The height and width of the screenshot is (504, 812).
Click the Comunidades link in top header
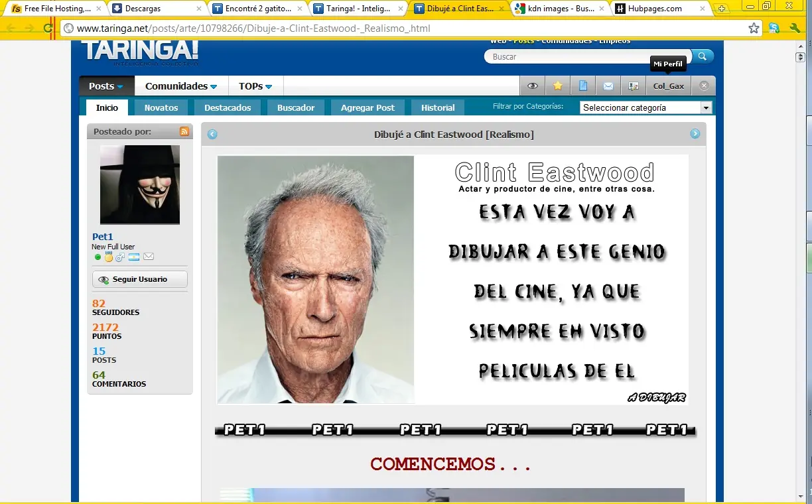[x=566, y=41]
